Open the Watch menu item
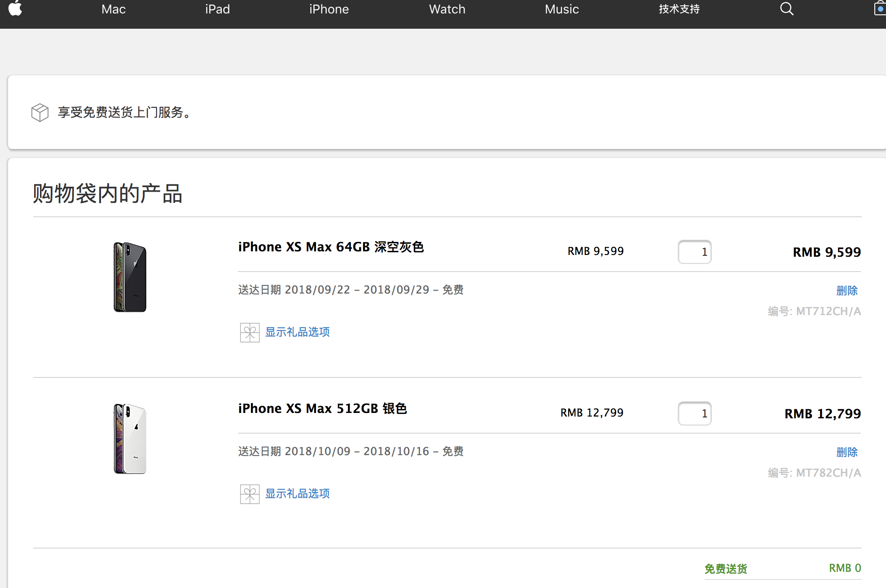 pyautogui.click(x=447, y=9)
